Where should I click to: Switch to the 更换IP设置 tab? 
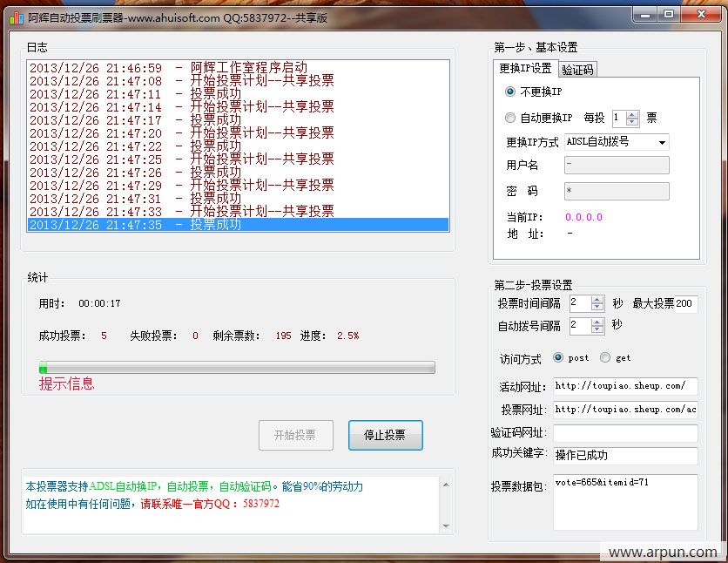point(525,69)
